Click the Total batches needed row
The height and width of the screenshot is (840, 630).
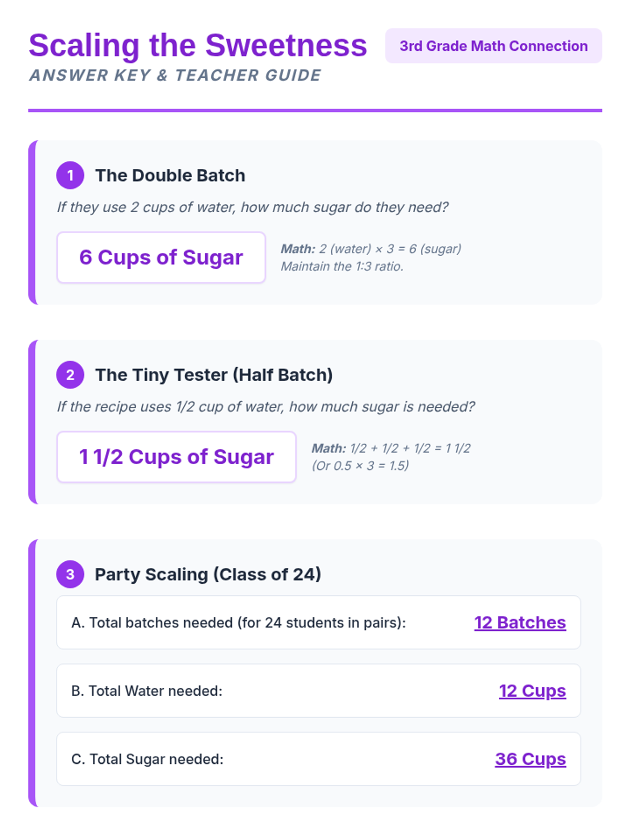pos(319,623)
